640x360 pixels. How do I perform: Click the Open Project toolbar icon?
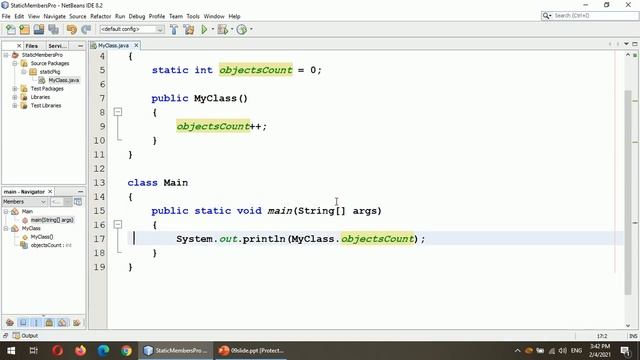click(x=39, y=29)
